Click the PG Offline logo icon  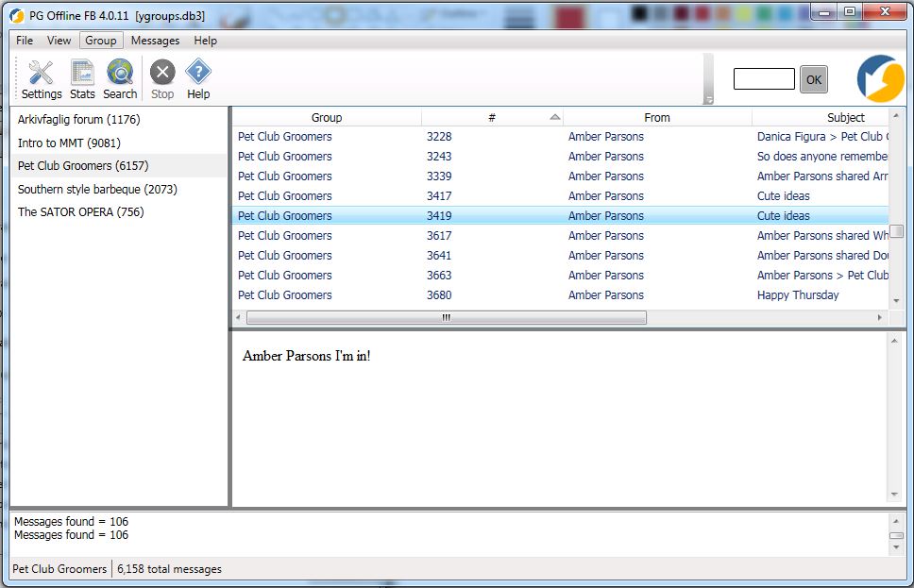click(x=880, y=78)
